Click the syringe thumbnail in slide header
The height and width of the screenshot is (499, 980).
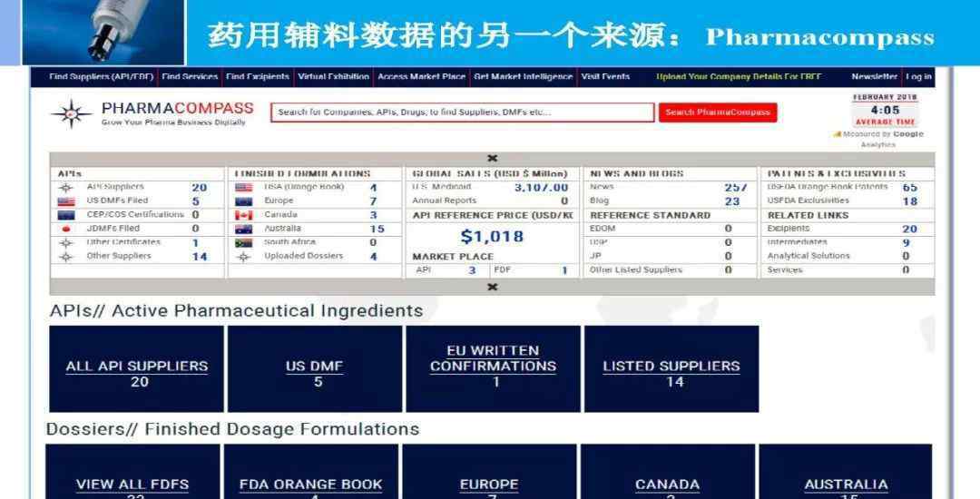[x=103, y=32]
